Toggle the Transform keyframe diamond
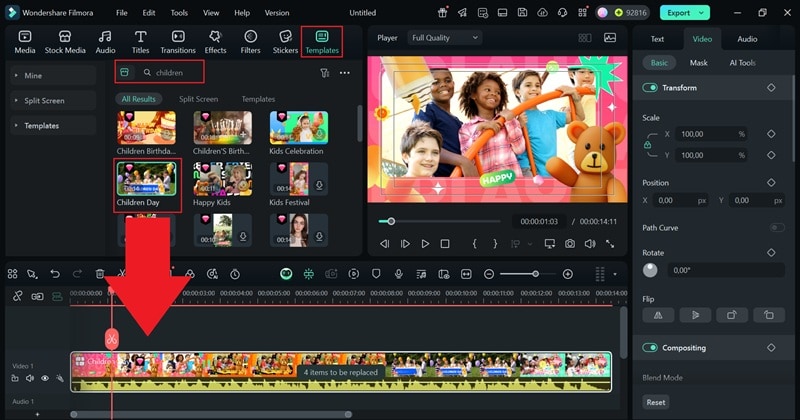 tap(771, 88)
